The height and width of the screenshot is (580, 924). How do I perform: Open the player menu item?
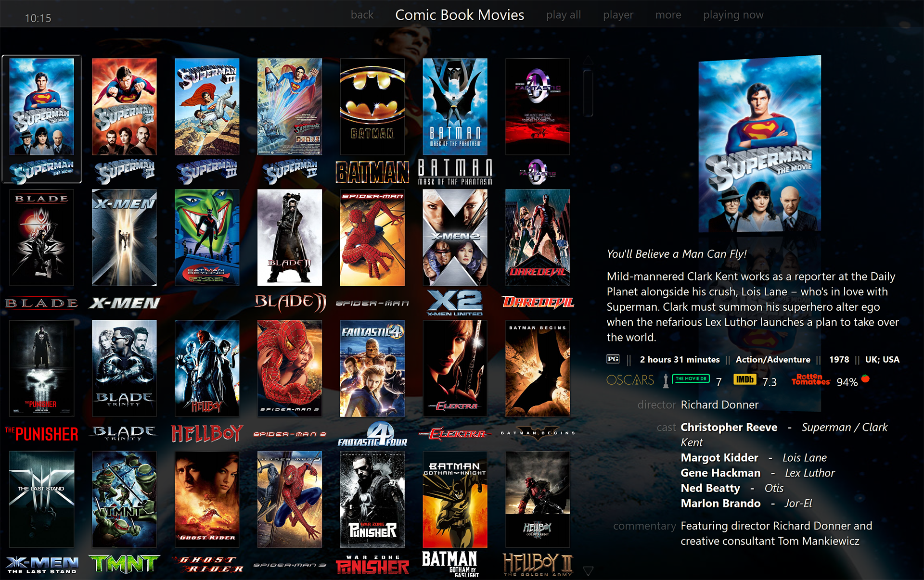click(618, 15)
